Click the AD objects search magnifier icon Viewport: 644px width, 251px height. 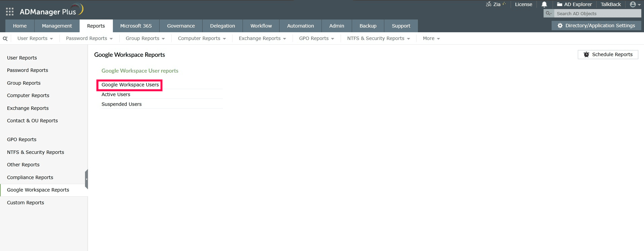click(549, 13)
